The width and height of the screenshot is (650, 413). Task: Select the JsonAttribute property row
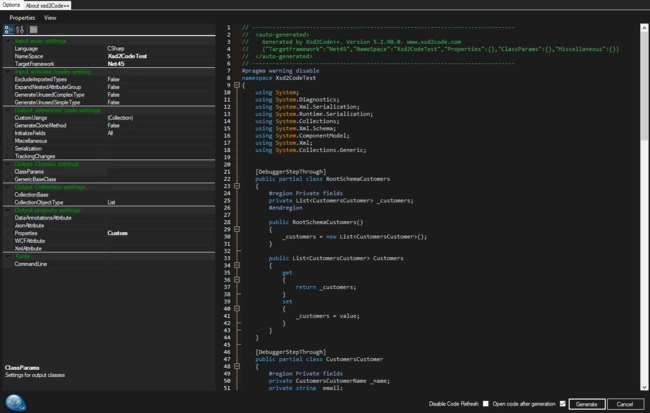(x=109, y=226)
